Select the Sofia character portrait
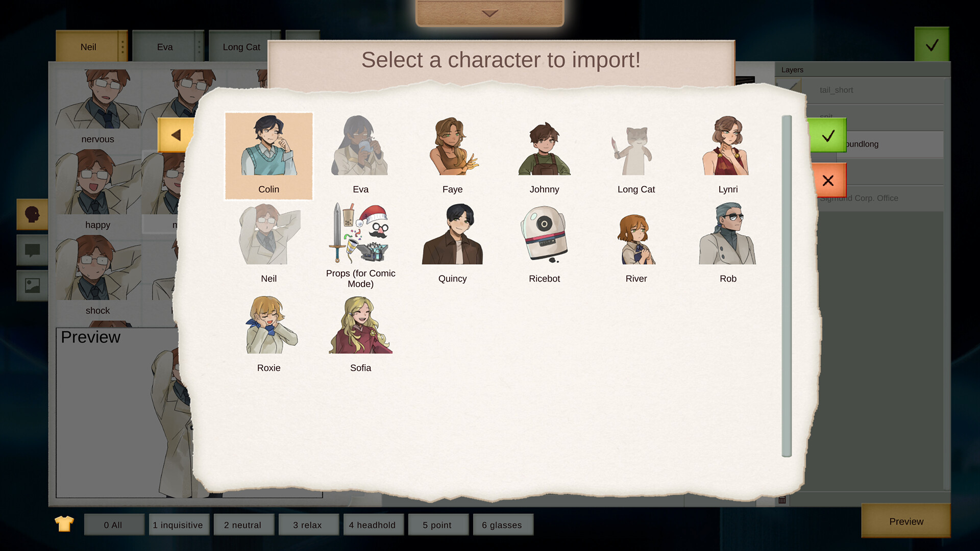The image size is (980, 551). [360, 327]
